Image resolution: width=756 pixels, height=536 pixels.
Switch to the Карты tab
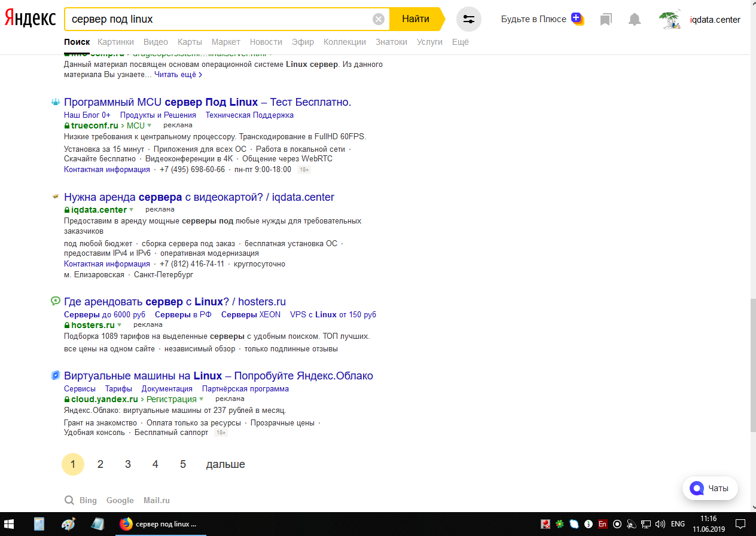pos(190,42)
